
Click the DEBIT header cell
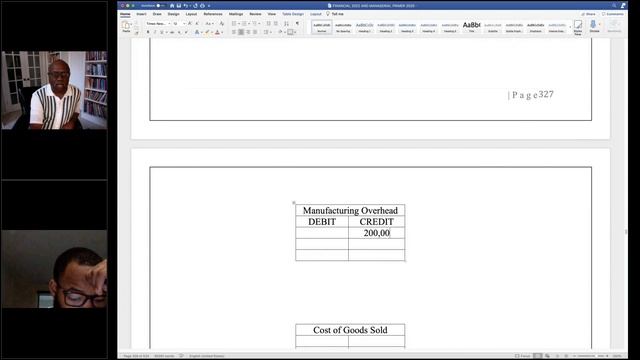coord(322,222)
